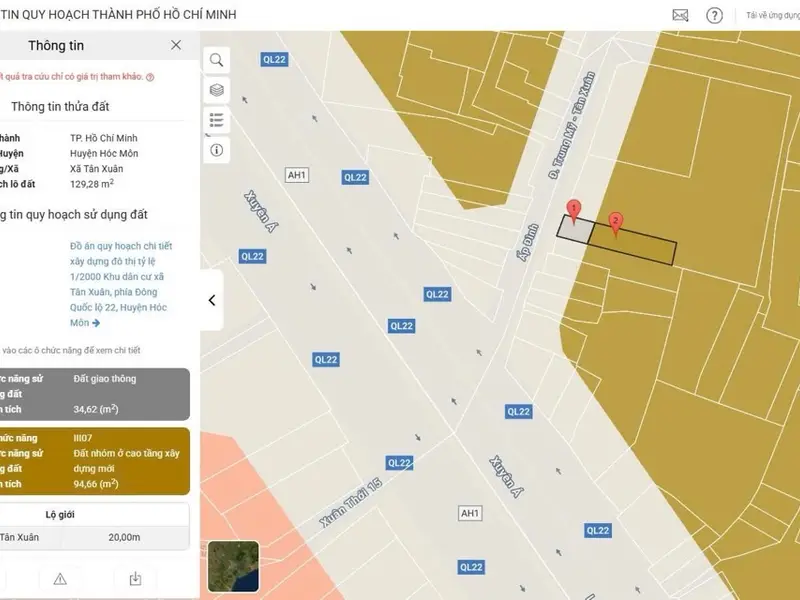
Task: Switch basemap using the satellite thumbnail
Action: point(233,566)
